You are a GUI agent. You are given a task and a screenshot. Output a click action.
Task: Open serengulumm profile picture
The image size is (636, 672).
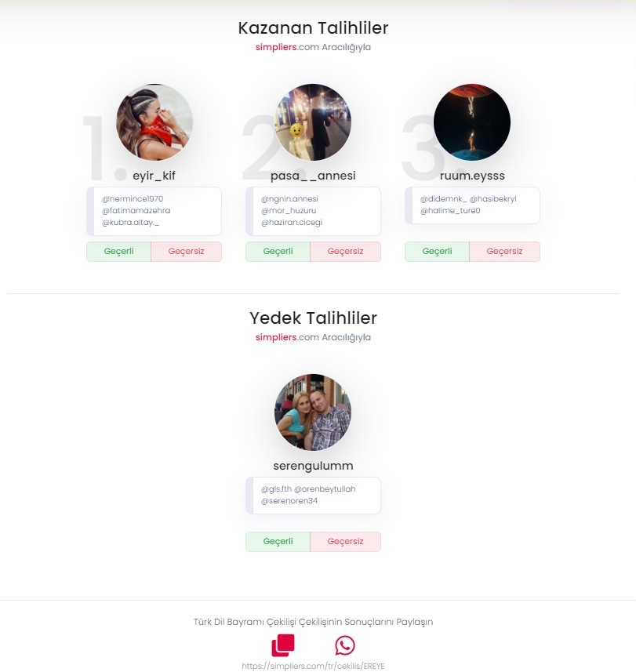click(313, 412)
